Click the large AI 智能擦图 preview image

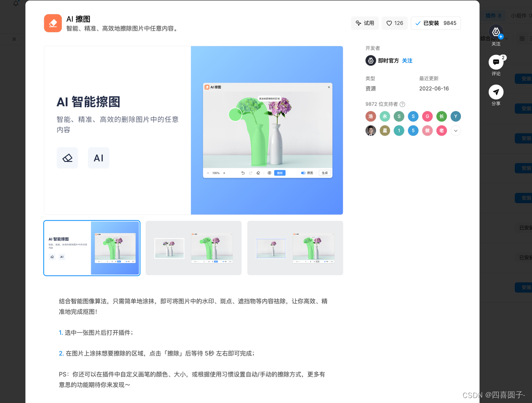coord(193,130)
